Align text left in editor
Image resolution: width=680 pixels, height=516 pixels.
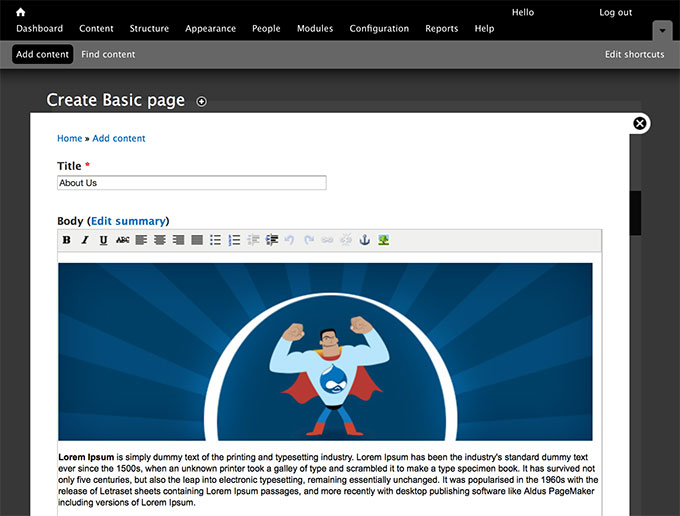pyautogui.click(x=141, y=240)
